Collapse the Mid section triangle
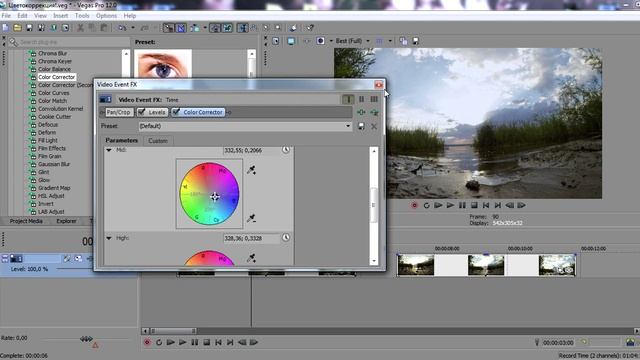640x360 pixels. (109, 150)
